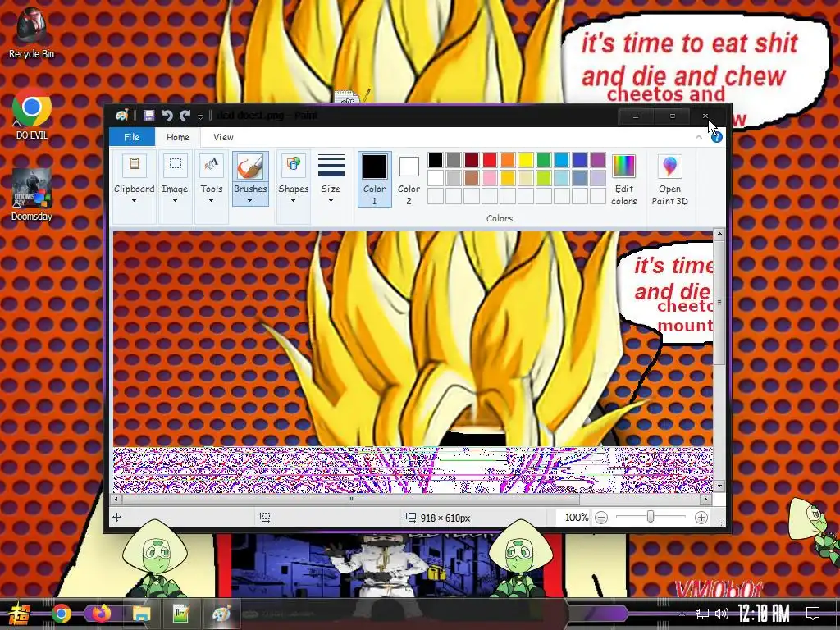Open File Explorer from the taskbar
Screen dimensions: 840x630
click(141, 614)
